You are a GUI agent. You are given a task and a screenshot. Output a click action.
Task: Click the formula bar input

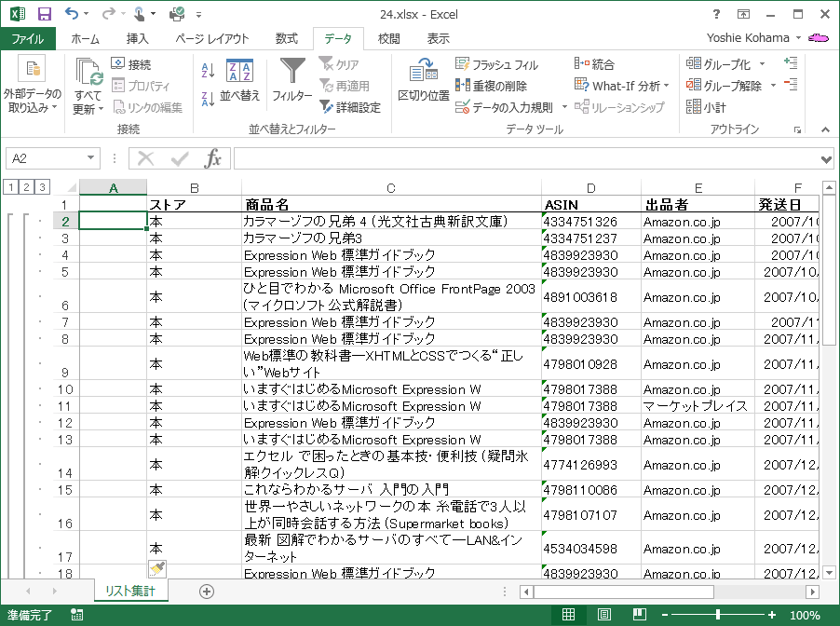527,158
